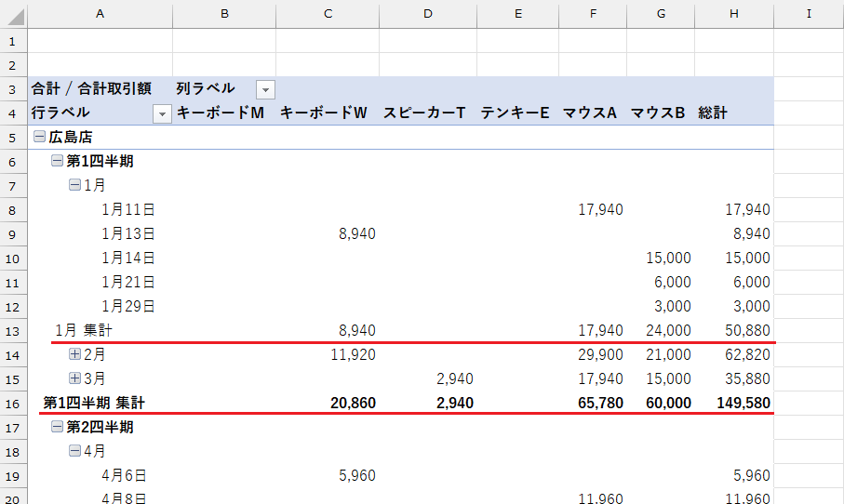Collapse the 第2四半期 group
This screenshot has height=504, width=844.
57,427
